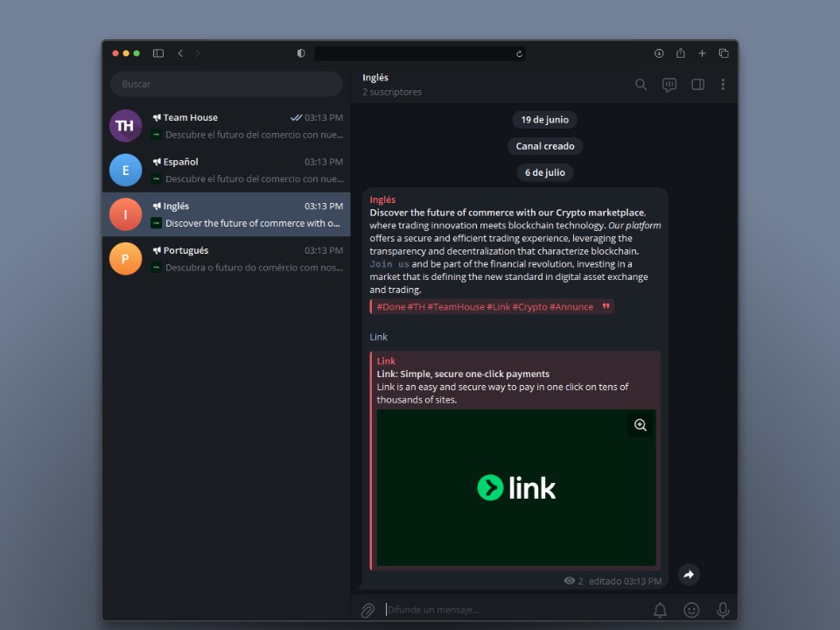Open the channel comments icon
Image resolution: width=840 pixels, height=630 pixels.
[x=669, y=85]
